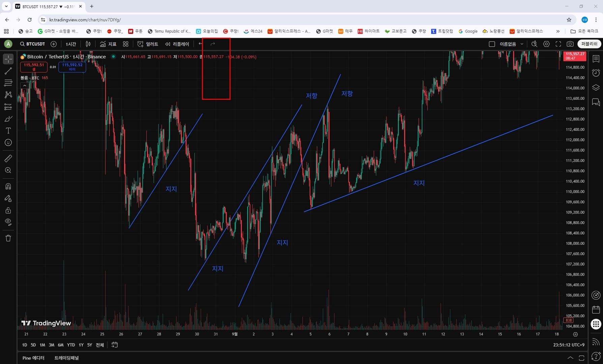The image size is (603, 364).
Task: Activate the zoom in tool
Action: 8,170
